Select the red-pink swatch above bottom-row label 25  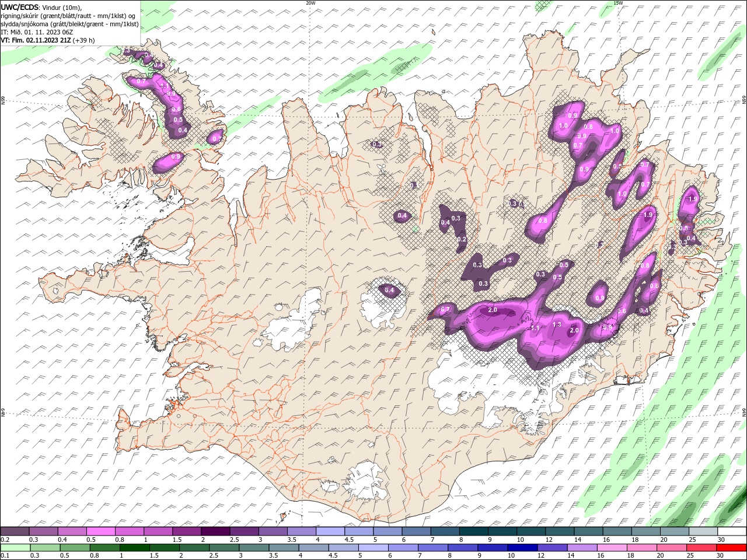[x=701, y=548]
